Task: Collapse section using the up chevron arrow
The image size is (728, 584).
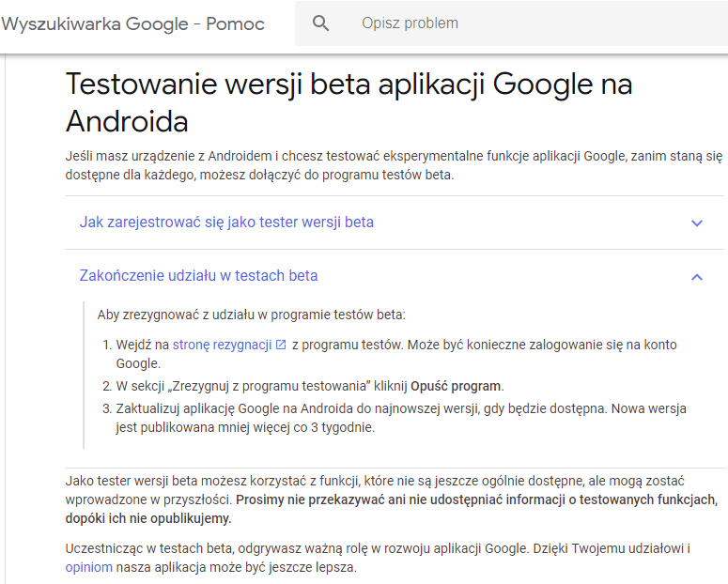Action: [697, 277]
